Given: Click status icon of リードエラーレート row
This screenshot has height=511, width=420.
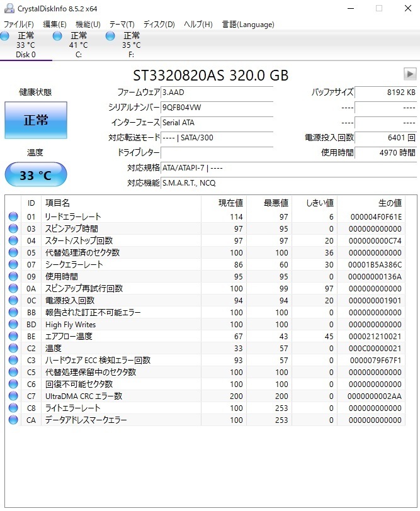Looking at the screenshot, I should pos(13,216).
